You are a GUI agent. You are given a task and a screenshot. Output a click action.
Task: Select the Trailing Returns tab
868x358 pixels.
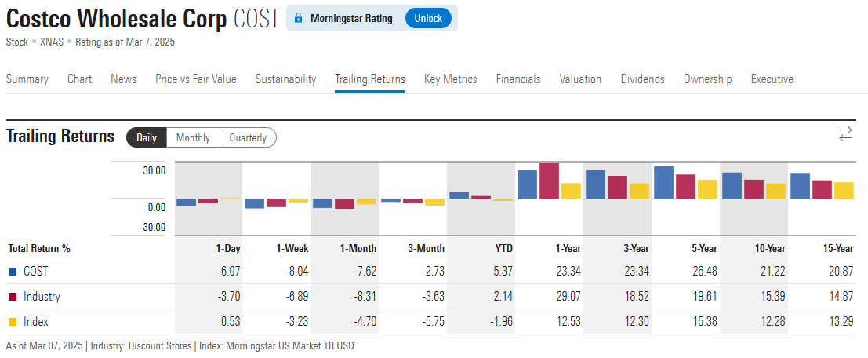(x=370, y=79)
